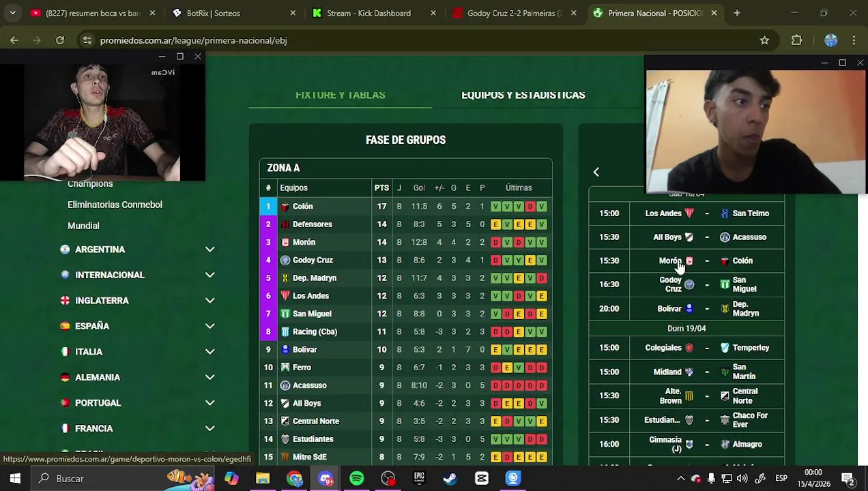Open Morón vs Colón match
This screenshot has width=868, height=491.
[x=686, y=261]
